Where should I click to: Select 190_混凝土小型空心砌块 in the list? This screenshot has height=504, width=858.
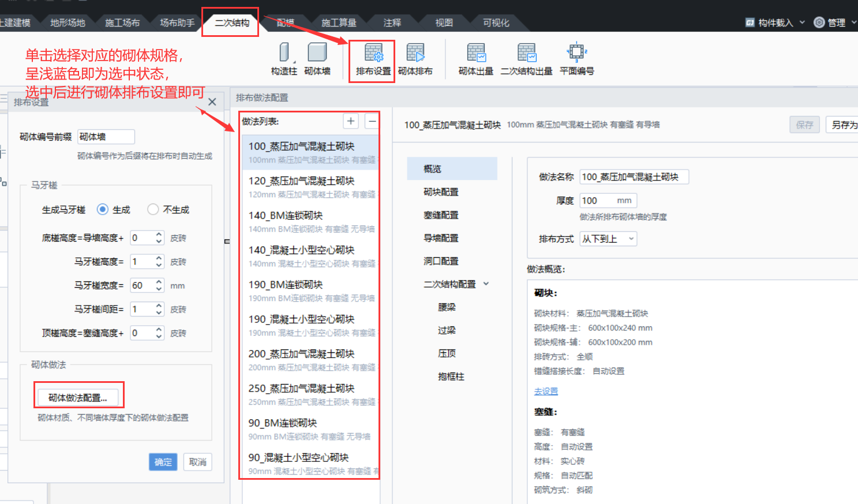click(x=310, y=325)
